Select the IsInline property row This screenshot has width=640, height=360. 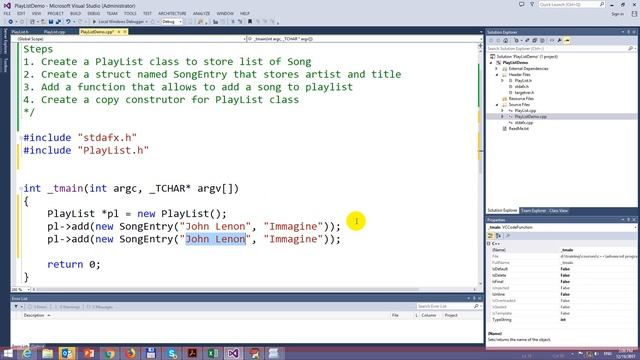tap(563, 294)
